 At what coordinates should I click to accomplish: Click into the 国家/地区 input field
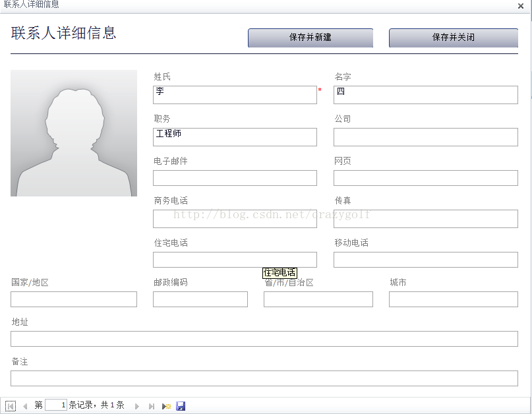click(74, 299)
